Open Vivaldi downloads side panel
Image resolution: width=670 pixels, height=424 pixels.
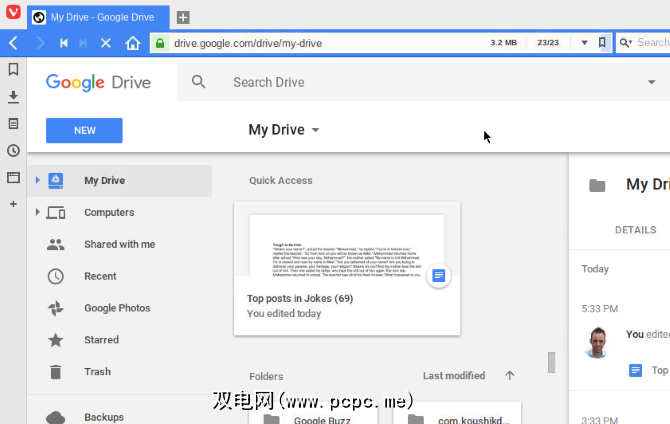coord(13,97)
